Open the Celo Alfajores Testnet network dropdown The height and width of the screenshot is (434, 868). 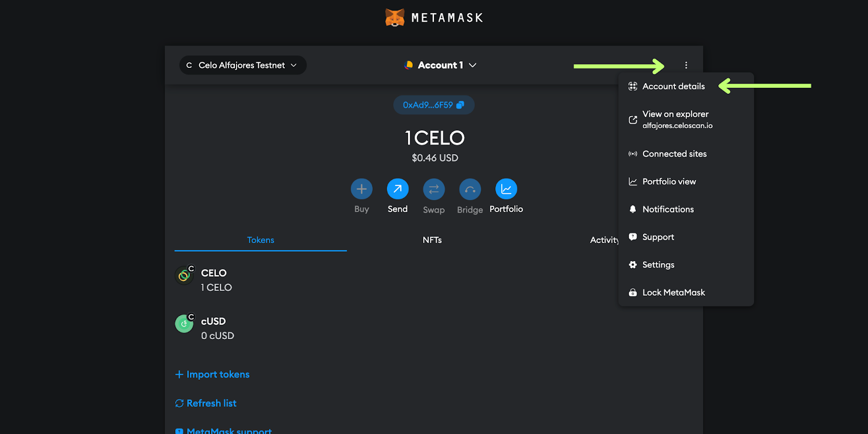click(x=243, y=65)
